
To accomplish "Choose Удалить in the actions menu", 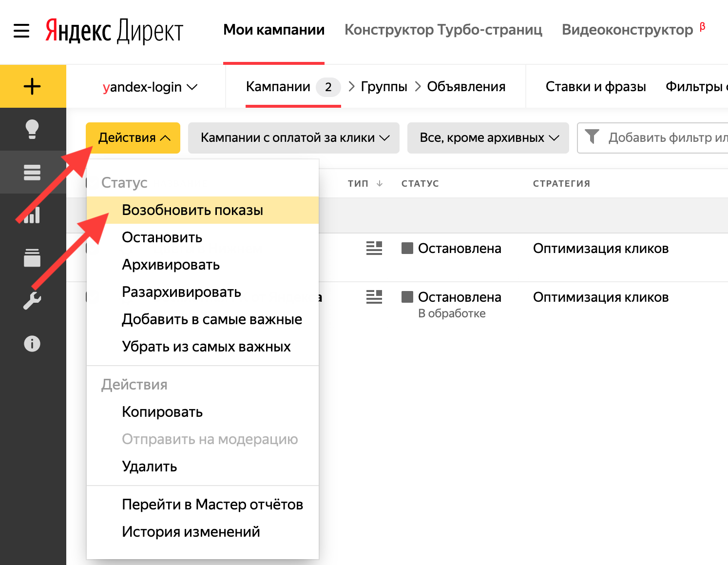I will click(x=203, y=467).
